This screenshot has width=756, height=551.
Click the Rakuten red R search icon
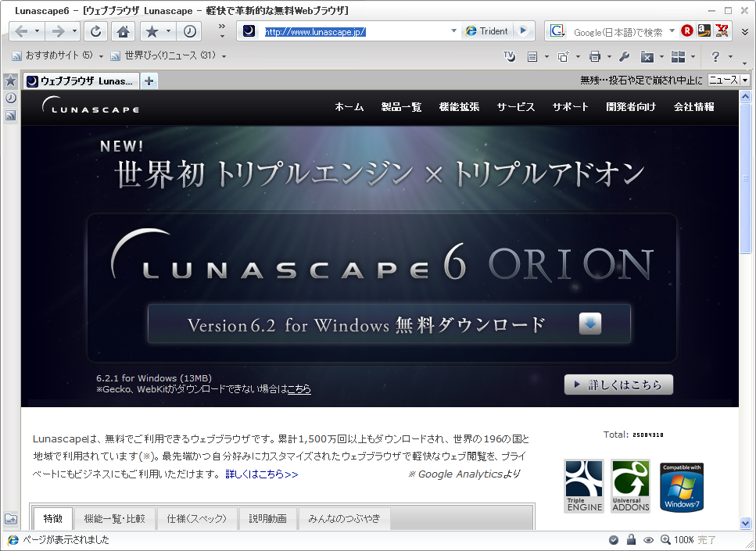[687, 31]
